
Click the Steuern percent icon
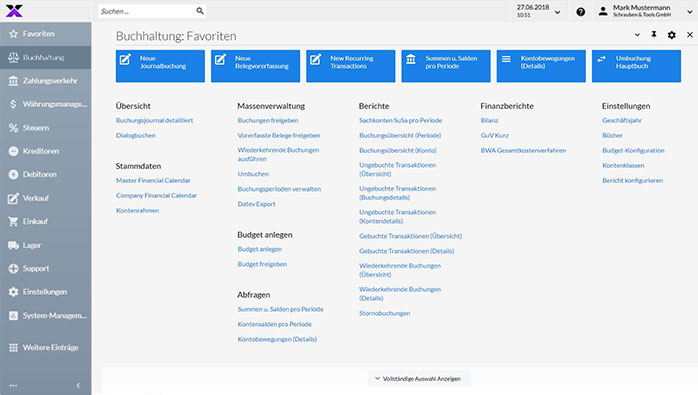[13, 128]
